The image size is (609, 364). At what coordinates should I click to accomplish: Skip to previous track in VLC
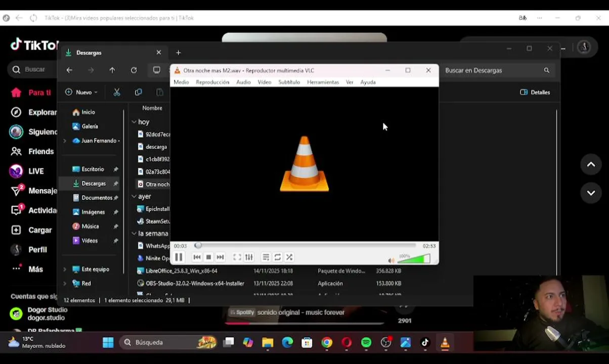197,257
